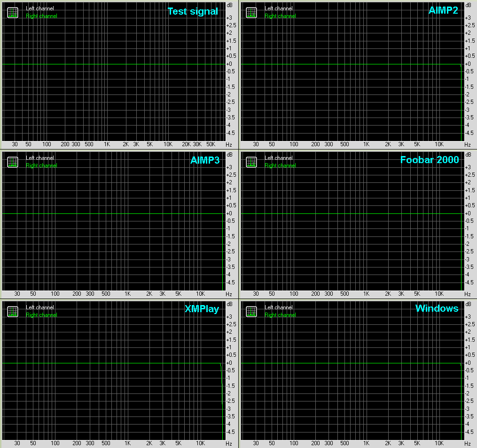
Task: Click the 30K frequency label in Test signal graph
Action: 197,144
